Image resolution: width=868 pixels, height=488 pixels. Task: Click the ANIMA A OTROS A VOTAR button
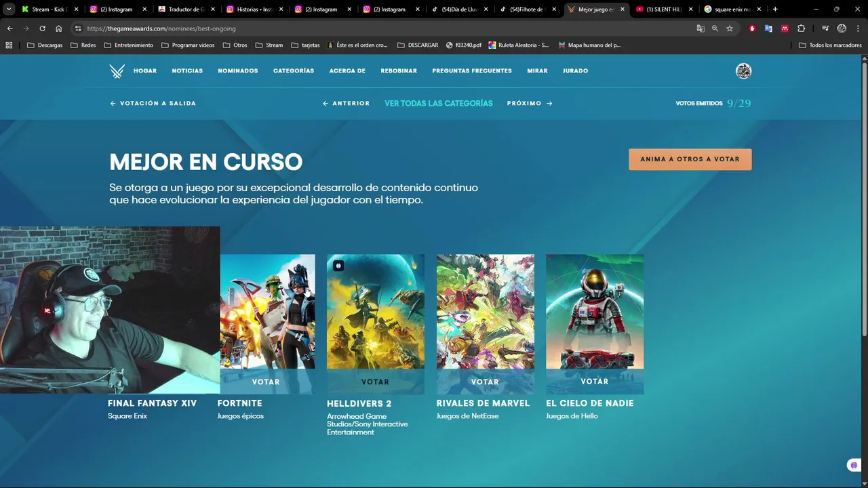(x=690, y=159)
